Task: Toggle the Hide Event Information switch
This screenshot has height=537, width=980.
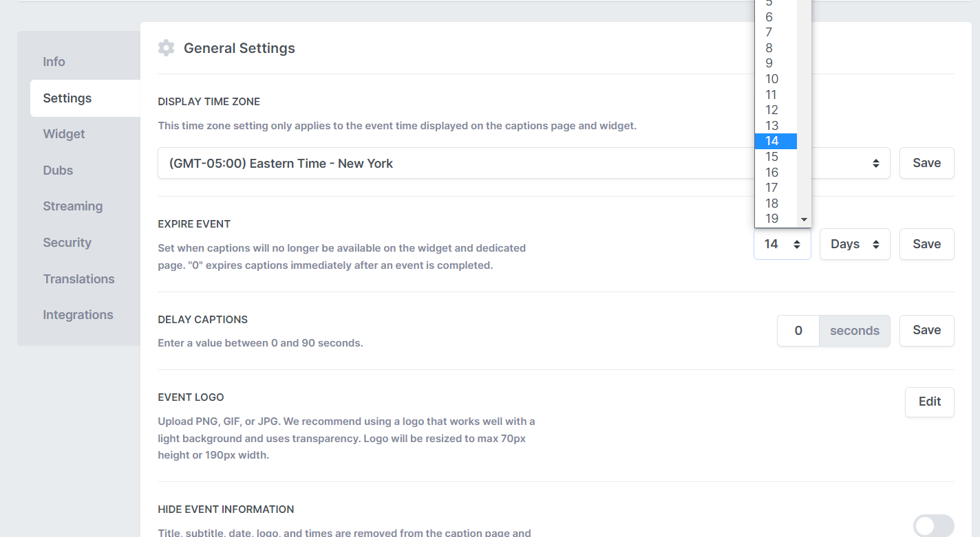Action: click(x=933, y=526)
